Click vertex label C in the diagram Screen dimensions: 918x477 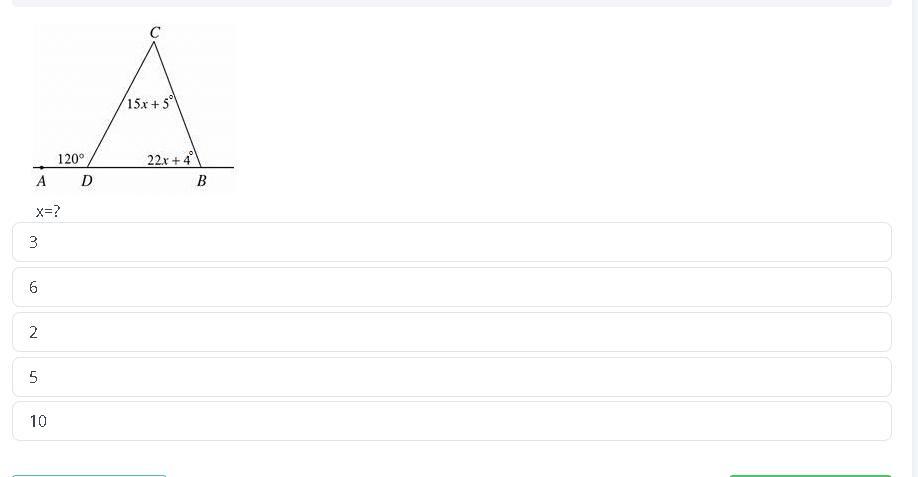pyautogui.click(x=154, y=33)
